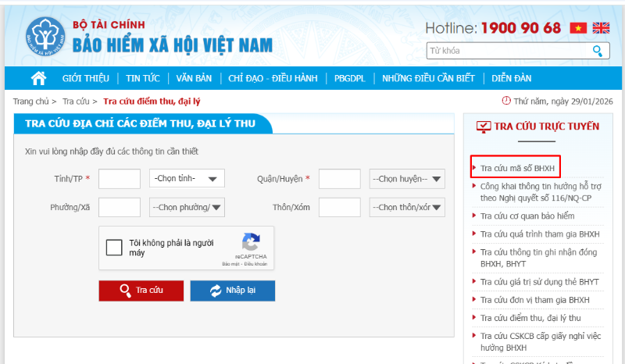
Task: Open 'Tra cứu thông tin ghi nhận đóng' link
Action: [x=538, y=258]
